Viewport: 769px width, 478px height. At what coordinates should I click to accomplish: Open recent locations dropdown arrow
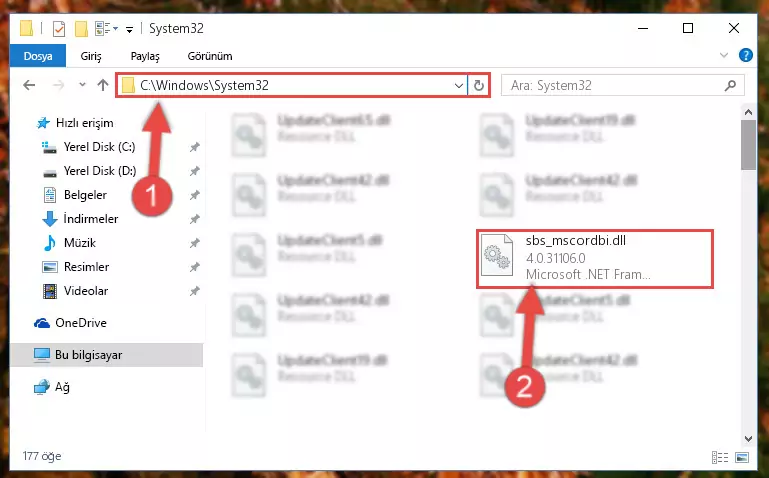(82, 85)
